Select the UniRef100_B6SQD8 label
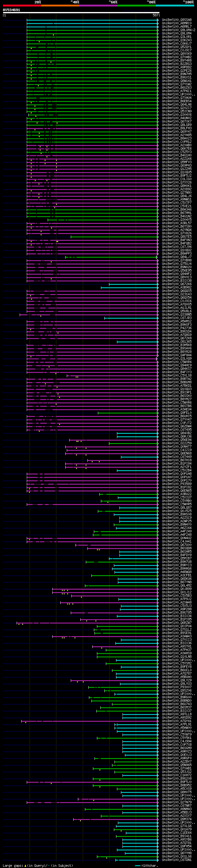Viewport: 197px width, 868px height. tap(177, 548)
